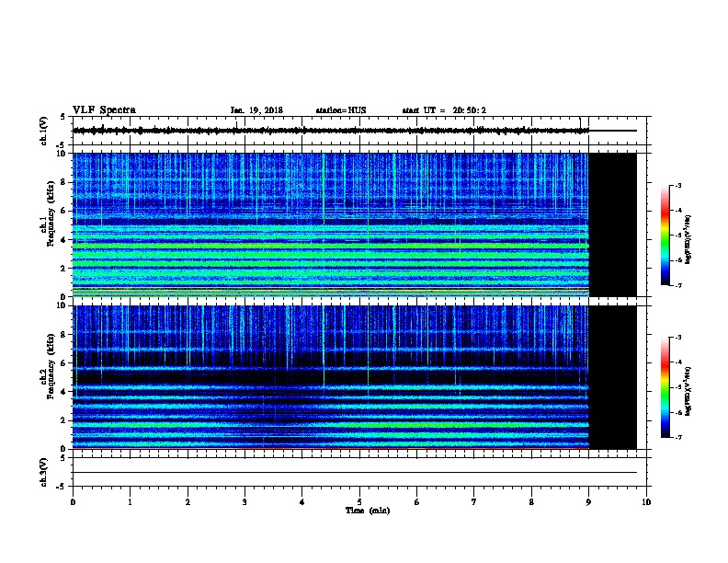Image resolution: width=728 pixels, height=563 pixels.
Task: Click the "station=HUS" header label
Action: point(341,110)
